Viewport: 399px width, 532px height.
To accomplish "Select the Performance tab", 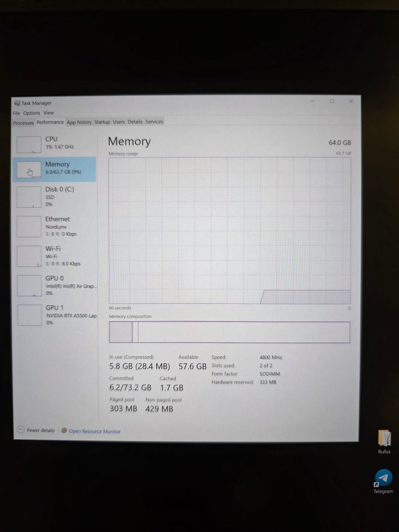I will [50, 122].
